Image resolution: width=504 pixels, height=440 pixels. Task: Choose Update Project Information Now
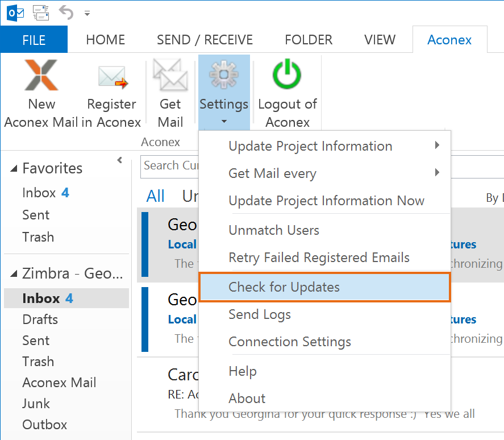click(x=324, y=201)
